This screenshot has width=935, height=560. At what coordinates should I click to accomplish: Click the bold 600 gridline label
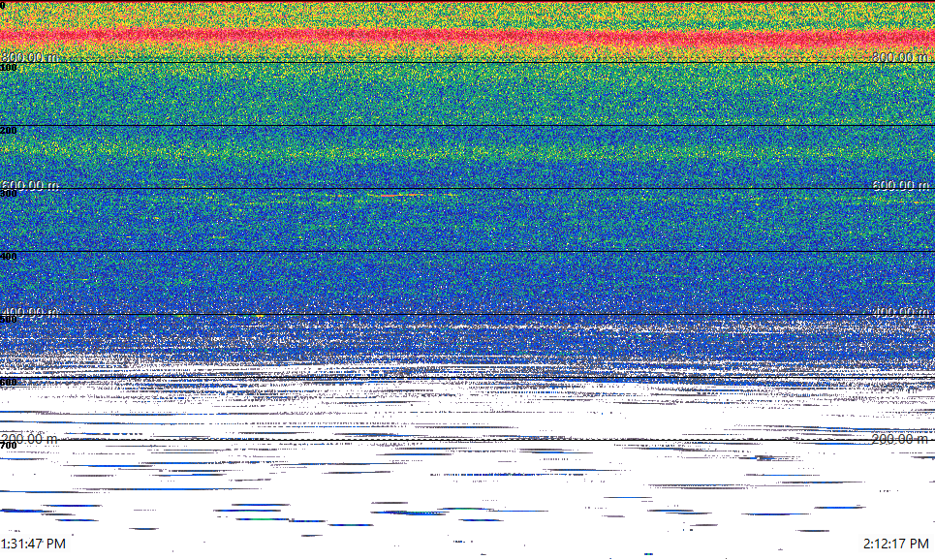click(x=9, y=383)
